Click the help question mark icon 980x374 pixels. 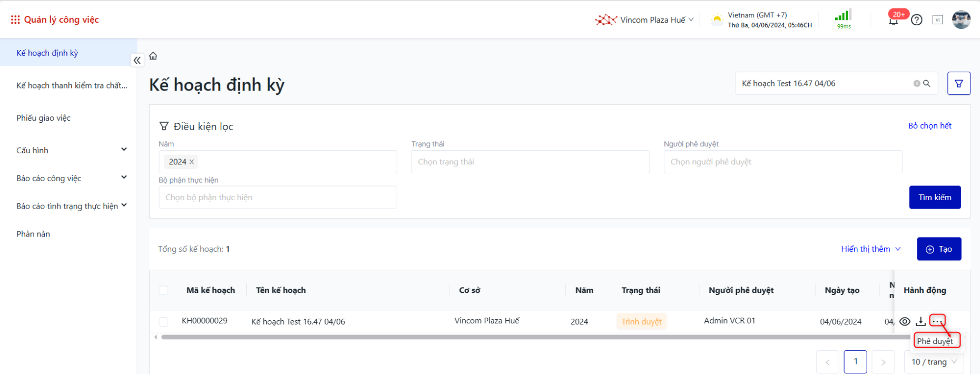click(917, 20)
